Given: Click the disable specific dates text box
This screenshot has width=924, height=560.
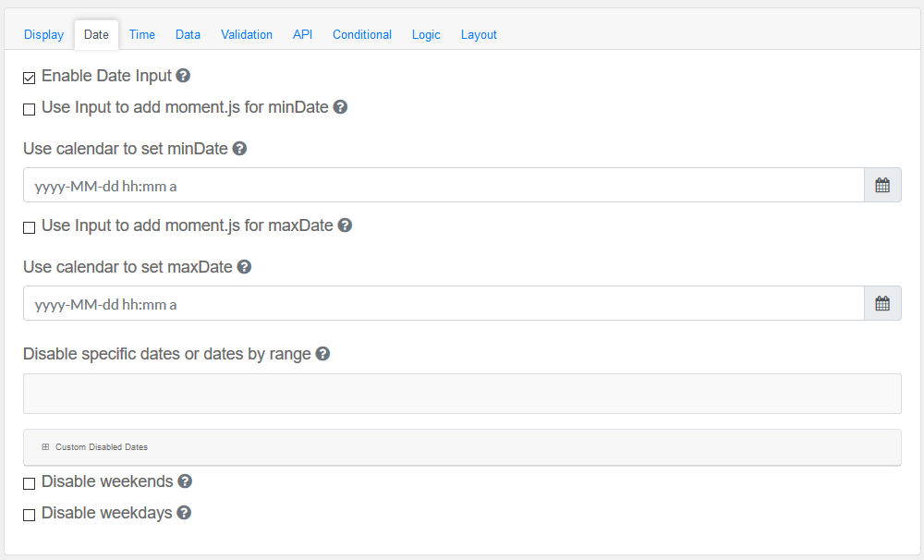Looking at the screenshot, I should pos(462,394).
